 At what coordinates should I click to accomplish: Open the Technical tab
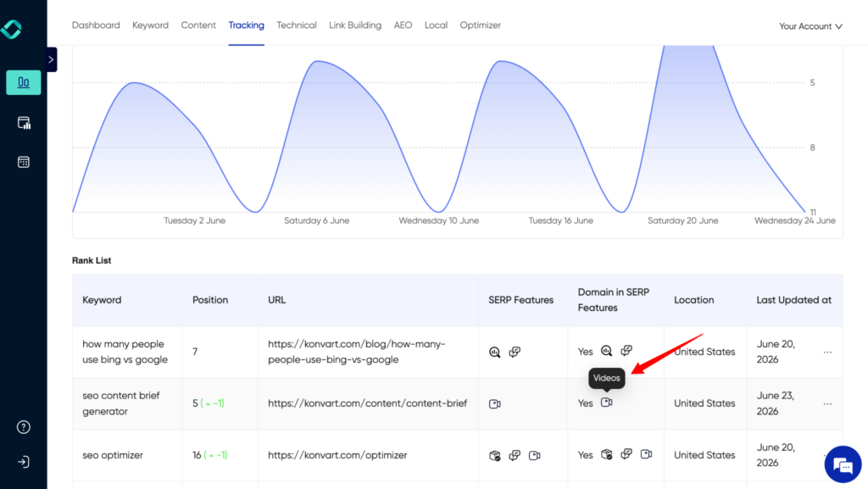click(297, 25)
